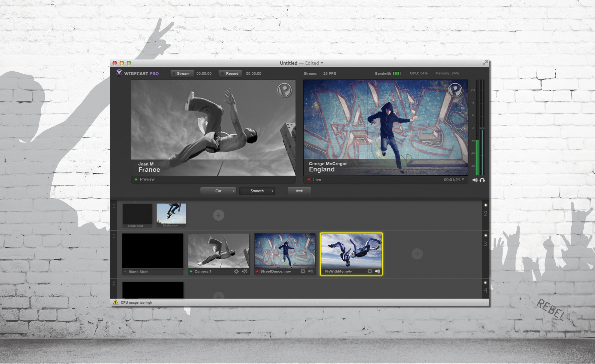Toggle layer 2 visibility dot

click(x=485, y=205)
